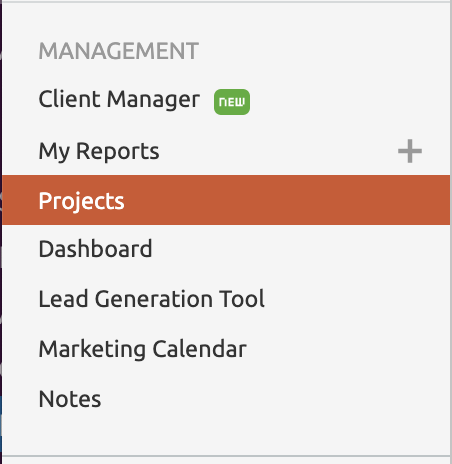452x464 pixels.
Task: Click the empty area right of the Projects label
Action: [287, 200]
